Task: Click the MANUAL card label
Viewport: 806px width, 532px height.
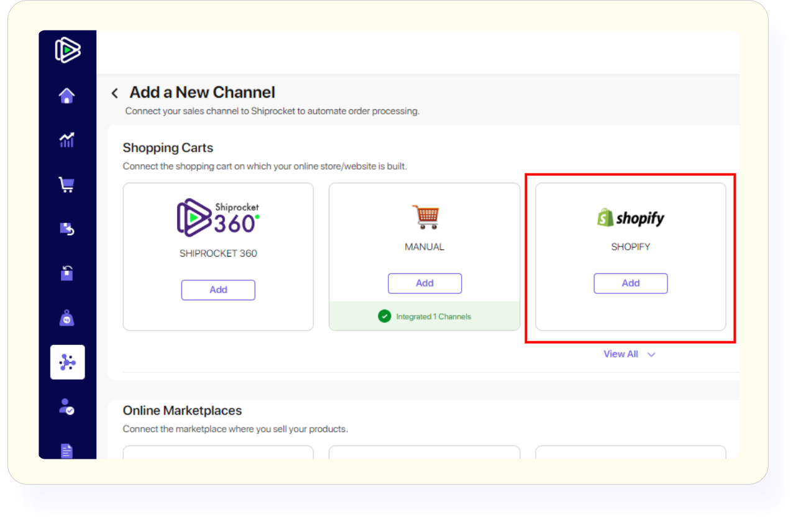Action: point(424,247)
